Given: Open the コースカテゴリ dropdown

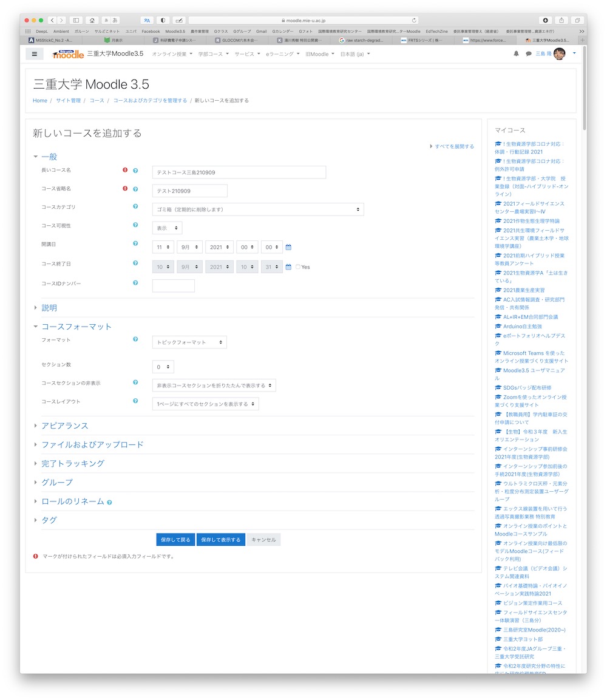Looking at the screenshot, I should pos(257,209).
